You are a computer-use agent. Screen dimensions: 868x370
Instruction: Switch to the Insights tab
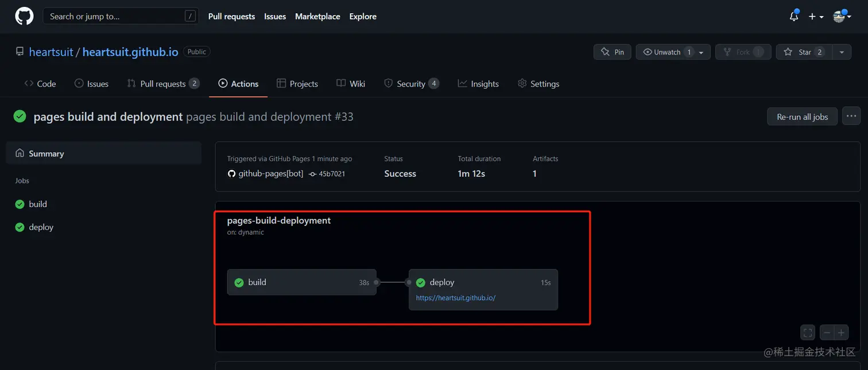click(478, 84)
